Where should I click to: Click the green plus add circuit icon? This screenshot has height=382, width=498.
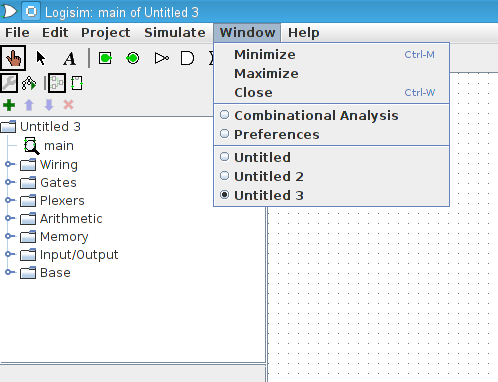(9, 105)
